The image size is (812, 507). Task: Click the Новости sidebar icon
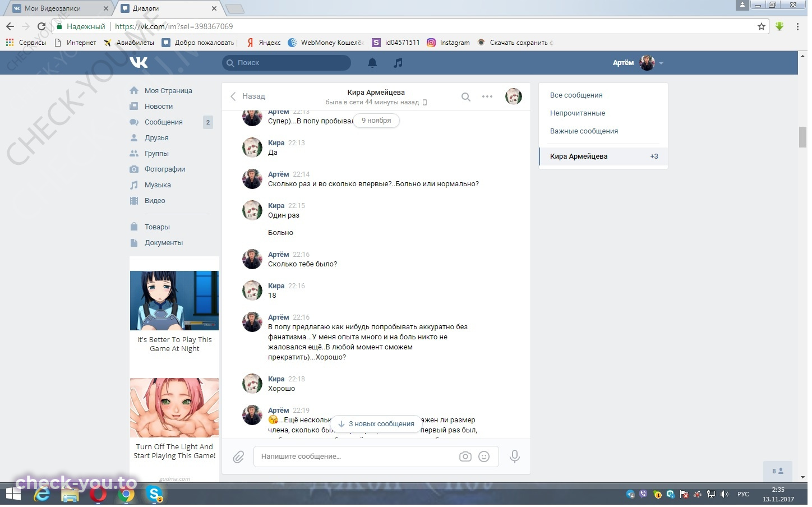pos(135,107)
